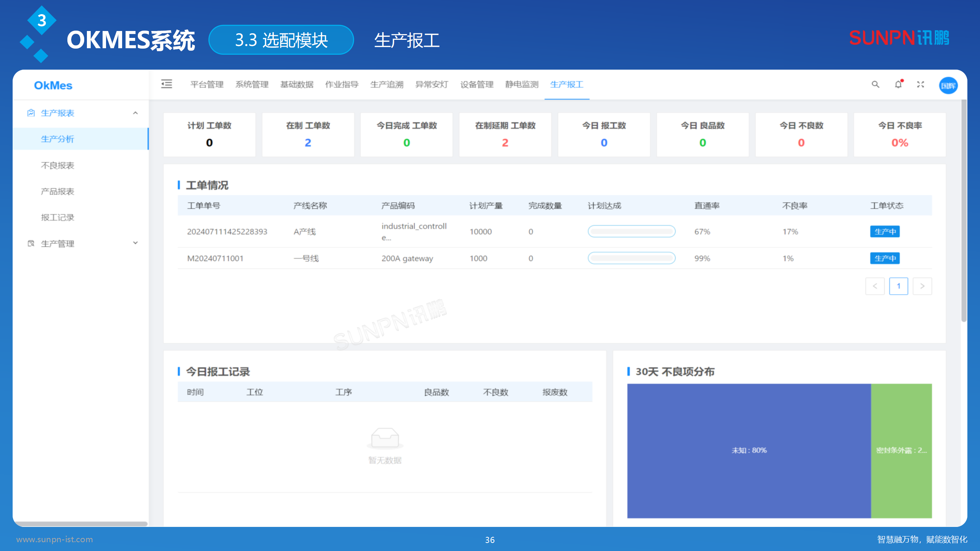Go to next page arrow in pagination

pyautogui.click(x=922, y=286)
